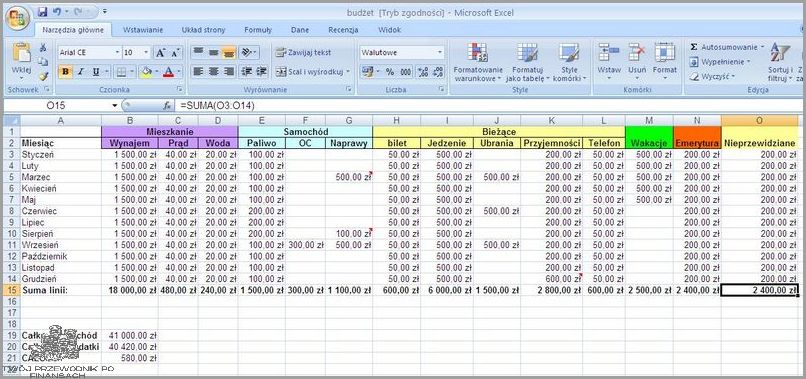
Task: Toggle bold formatting
Action: pos(65,71)
